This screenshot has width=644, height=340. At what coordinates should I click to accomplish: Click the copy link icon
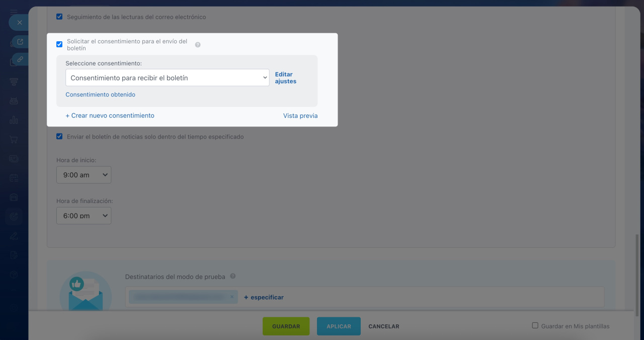tap(20, 59)
